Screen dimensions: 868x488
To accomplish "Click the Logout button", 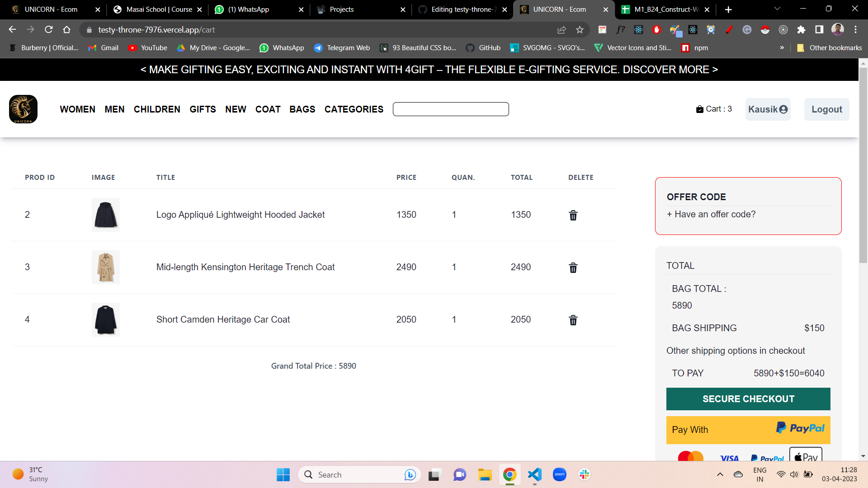I will pos(826,109).
